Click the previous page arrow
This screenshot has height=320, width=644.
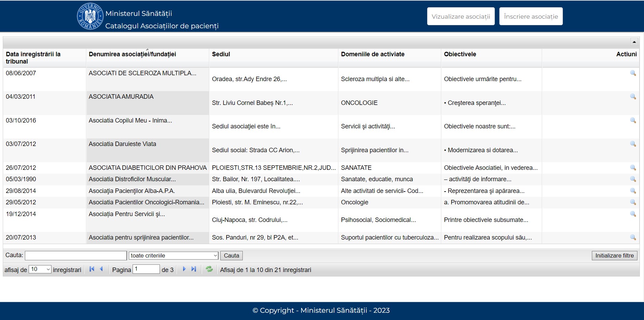(102, 269)
